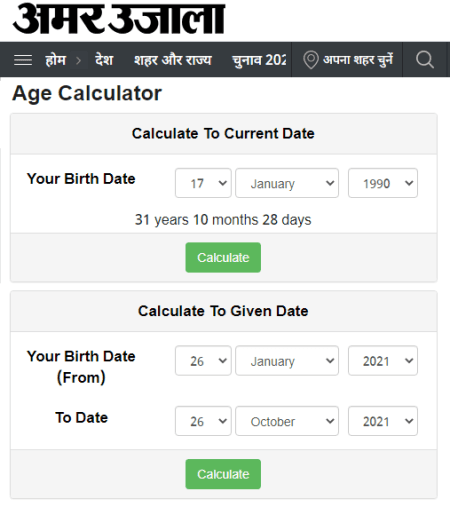The image size is (450, 507).
Task: Open To Date month dropdown showing October
Action: click(x=287, y=421)
